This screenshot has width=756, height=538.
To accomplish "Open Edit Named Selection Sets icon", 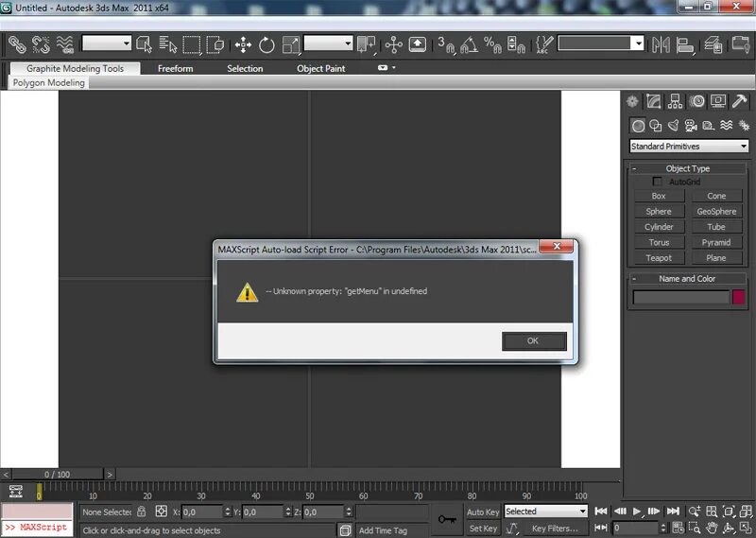I will pos(545,44).
